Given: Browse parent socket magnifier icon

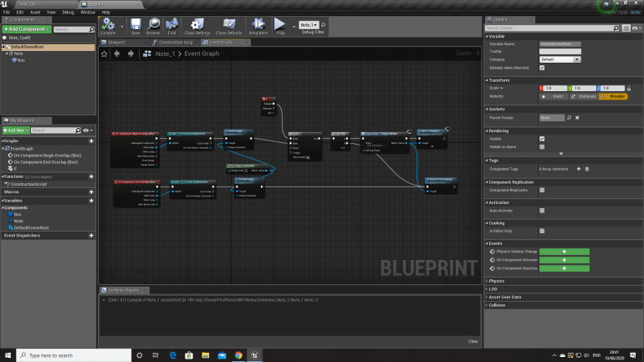Looking at the screenshot, I should point(570,118).
